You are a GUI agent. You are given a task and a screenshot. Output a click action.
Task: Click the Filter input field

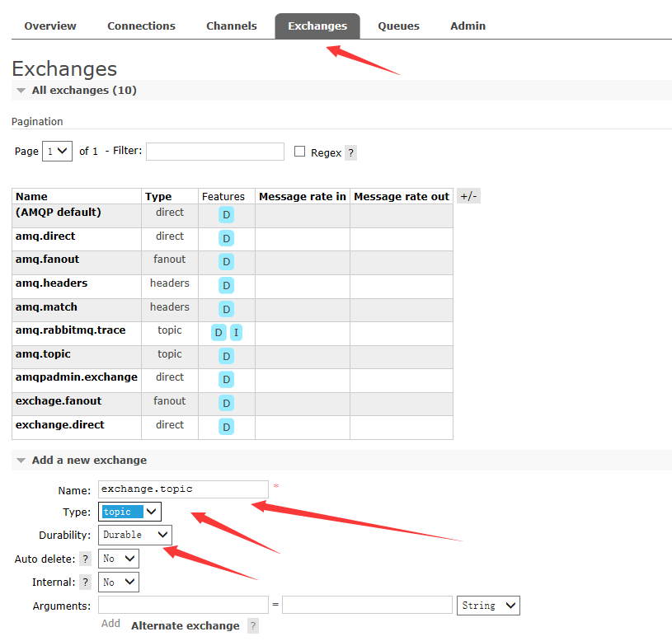(215, 152)
